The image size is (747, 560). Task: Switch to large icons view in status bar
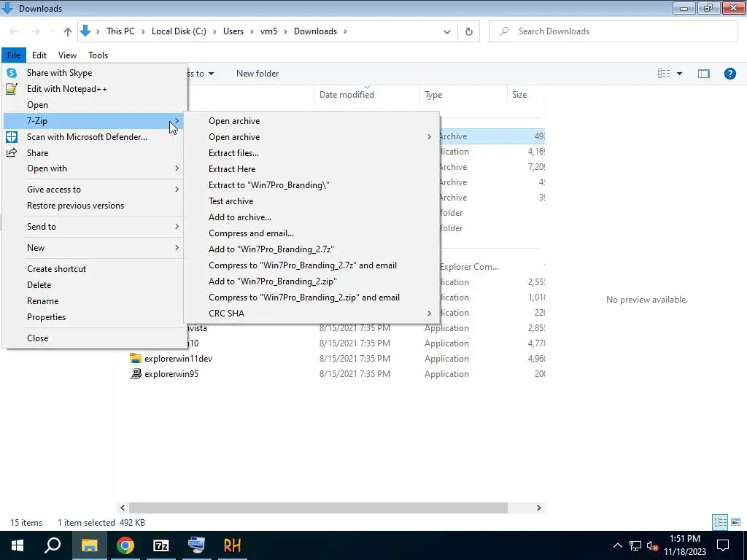click(x=736, y=522)
